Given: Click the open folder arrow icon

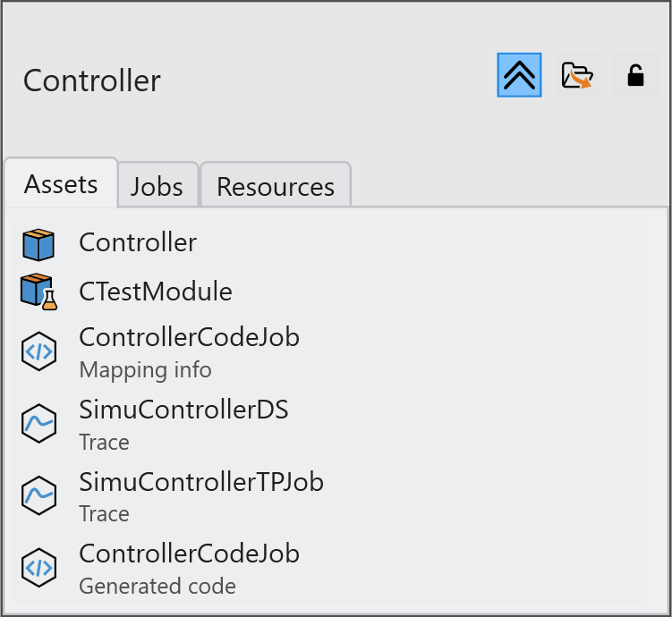Looking at the screenshot, I should pyautogui.click(x=577, y=75).
